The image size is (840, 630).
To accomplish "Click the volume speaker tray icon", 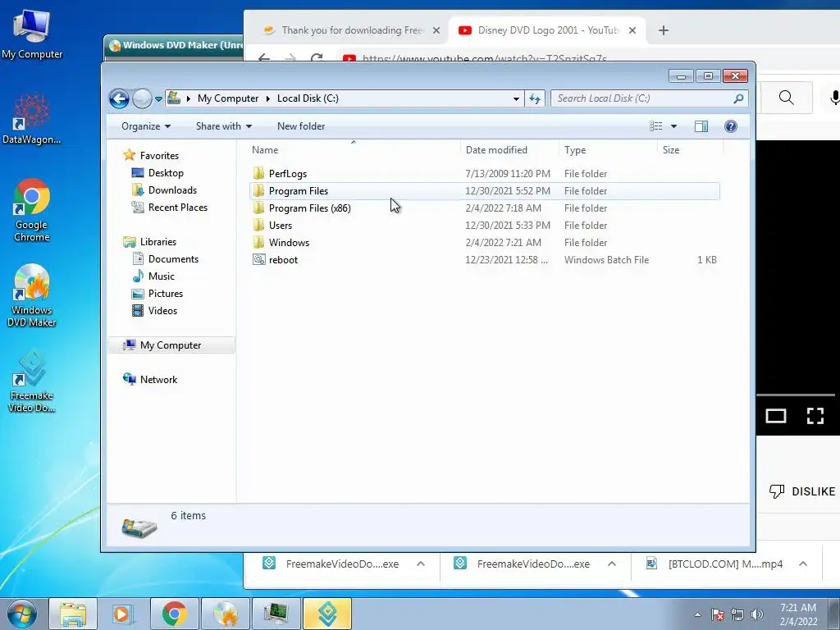I will [x=756, y=614].
